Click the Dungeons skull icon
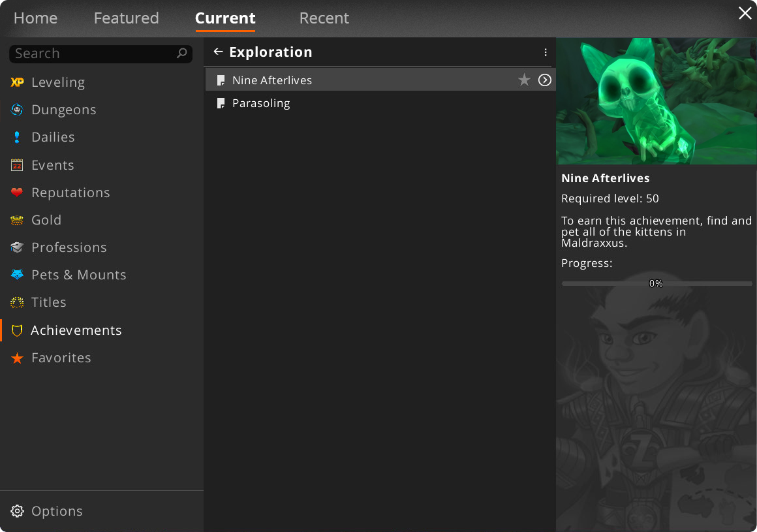Screen dimensions: 757x532 point(17,110)
